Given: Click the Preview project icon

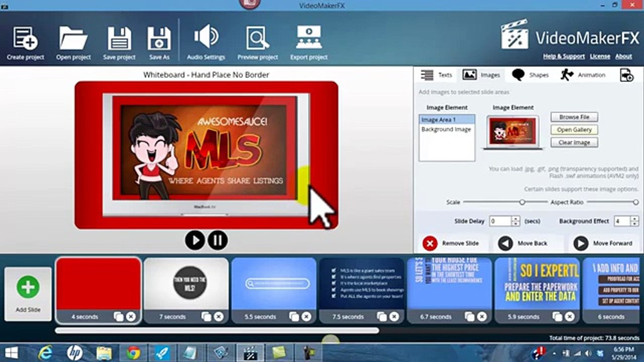Looking at the screenshot, I should (258, 39).
